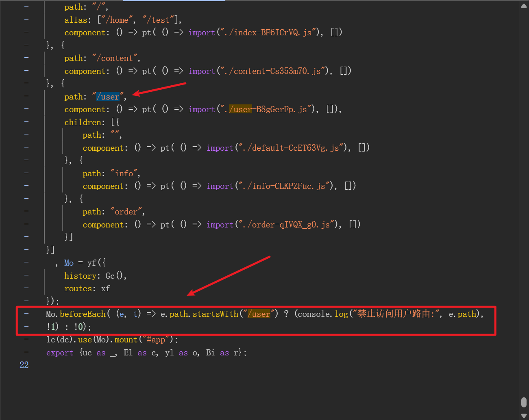Screen dimensions: 529x420
Task: Click gutter dash beside history: Gc() line
Action: [26, 275]
